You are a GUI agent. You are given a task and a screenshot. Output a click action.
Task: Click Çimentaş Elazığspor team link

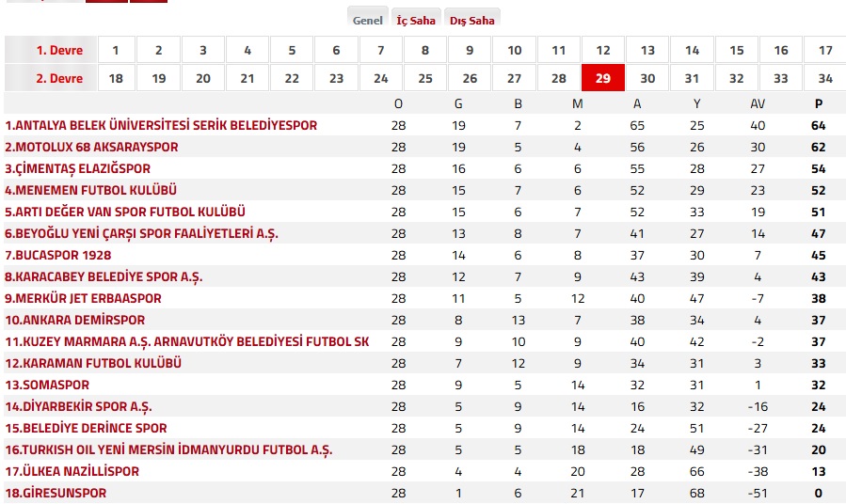tap(78, 168)
